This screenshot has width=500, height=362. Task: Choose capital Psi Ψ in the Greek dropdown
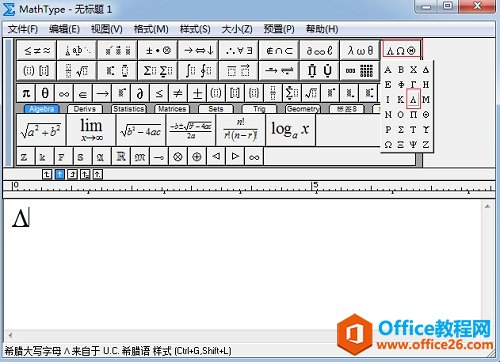click(x=413, y=144)
